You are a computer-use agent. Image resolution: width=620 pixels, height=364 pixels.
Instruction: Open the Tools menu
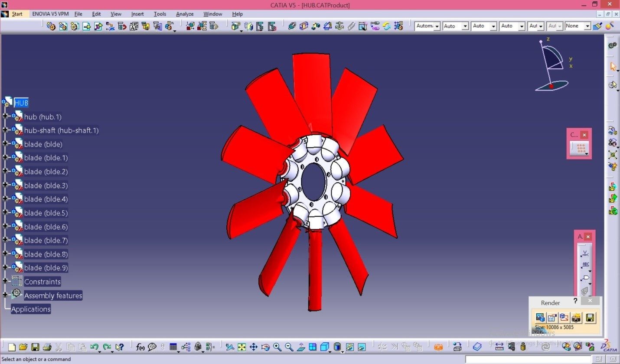tap(160, 14)
